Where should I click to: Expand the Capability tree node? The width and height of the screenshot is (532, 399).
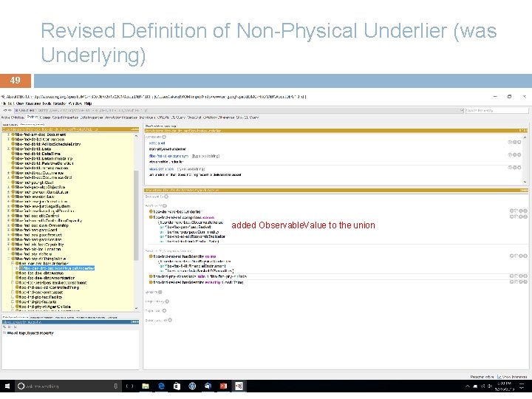click(8, 245)
